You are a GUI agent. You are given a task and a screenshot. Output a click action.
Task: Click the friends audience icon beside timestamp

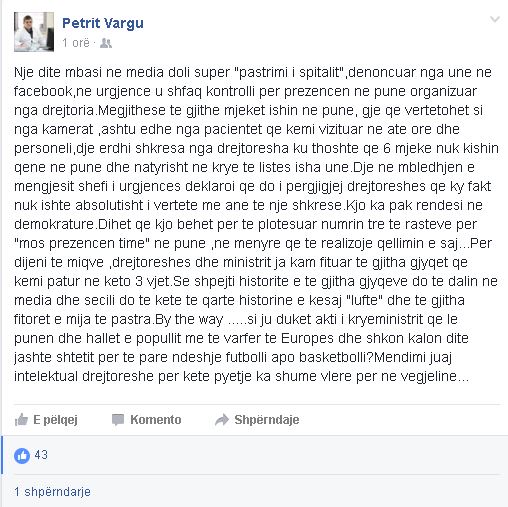(106, 43)
